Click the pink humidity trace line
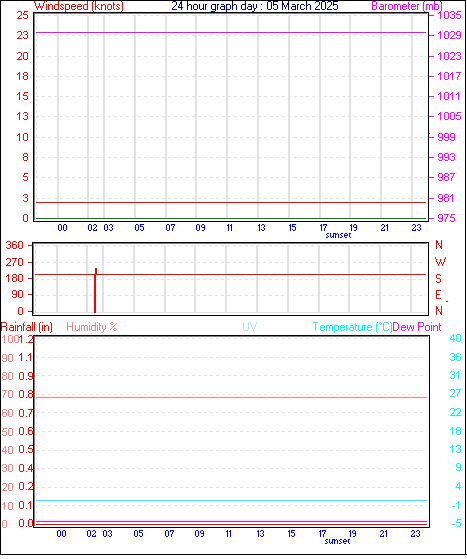Image resolution: width=467 pixels, height=559 pixels. tap(232, 398)
